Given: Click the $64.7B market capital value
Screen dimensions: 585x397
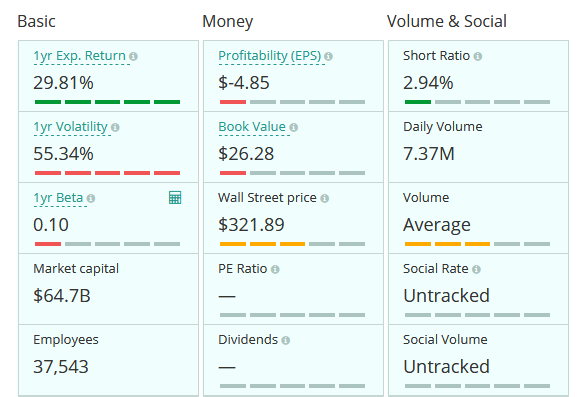Looking at the screenshot, I should (62, 296).
